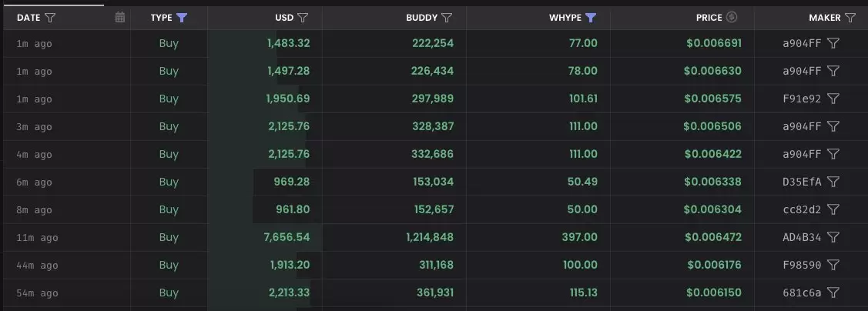Open the USD column filter
This screenshot has width=868, height=311.
(x=302, y=18)
